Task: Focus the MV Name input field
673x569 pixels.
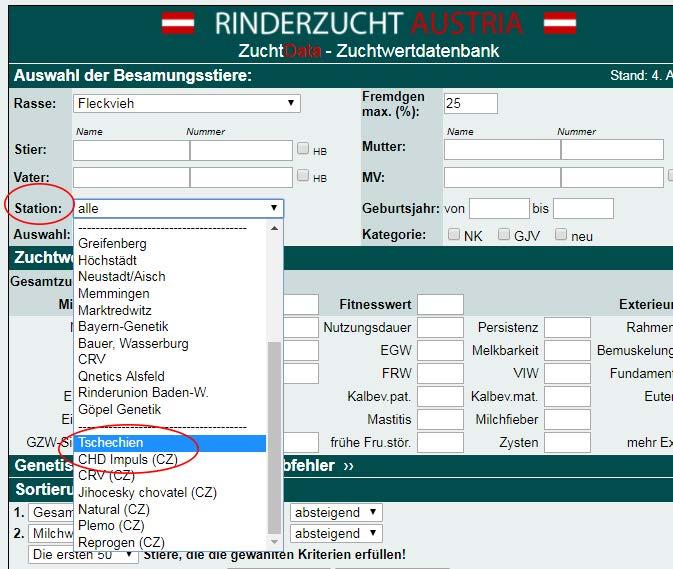Action: pos(502,178)
